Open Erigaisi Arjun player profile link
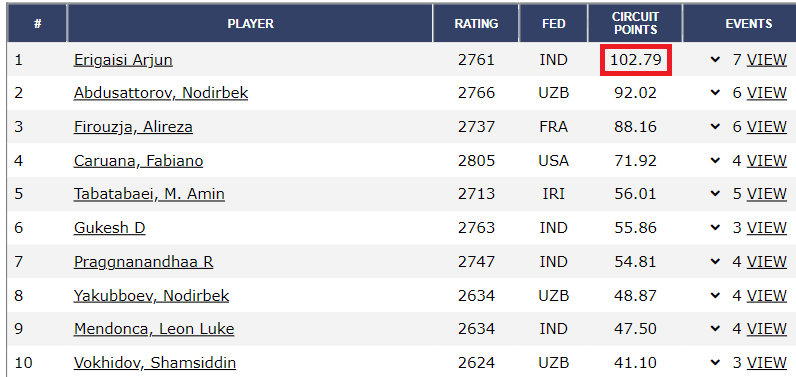796x377 pixels. pyautogui.click(x=123, y=60)
